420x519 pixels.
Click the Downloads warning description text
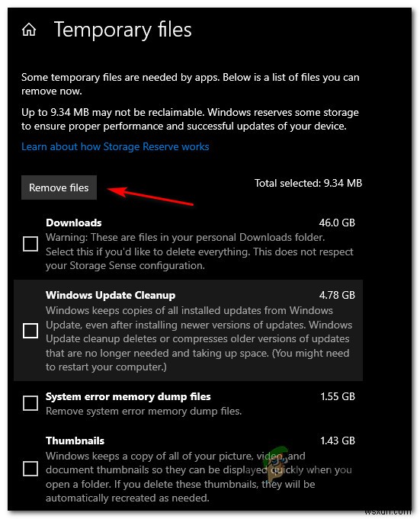click(199, 251)
